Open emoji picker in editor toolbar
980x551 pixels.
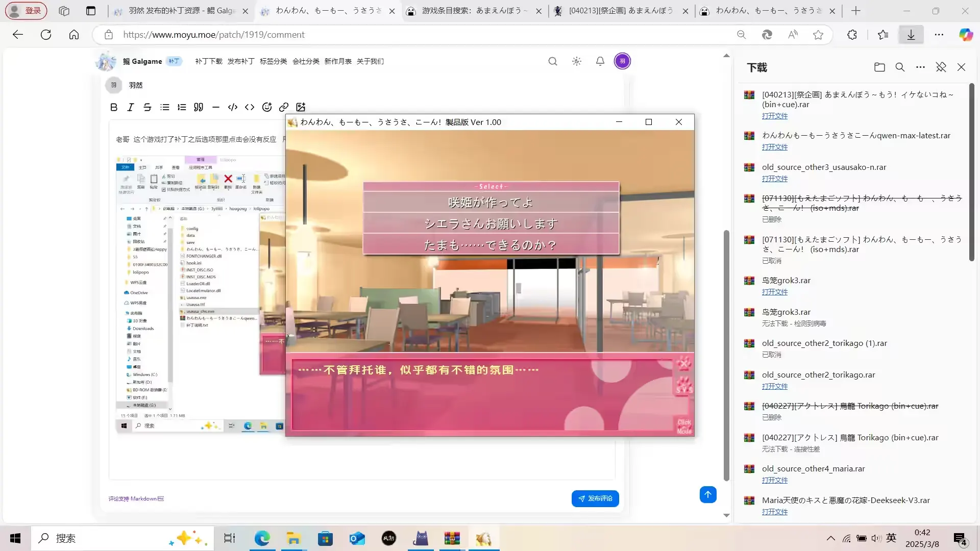coord(267,107)
